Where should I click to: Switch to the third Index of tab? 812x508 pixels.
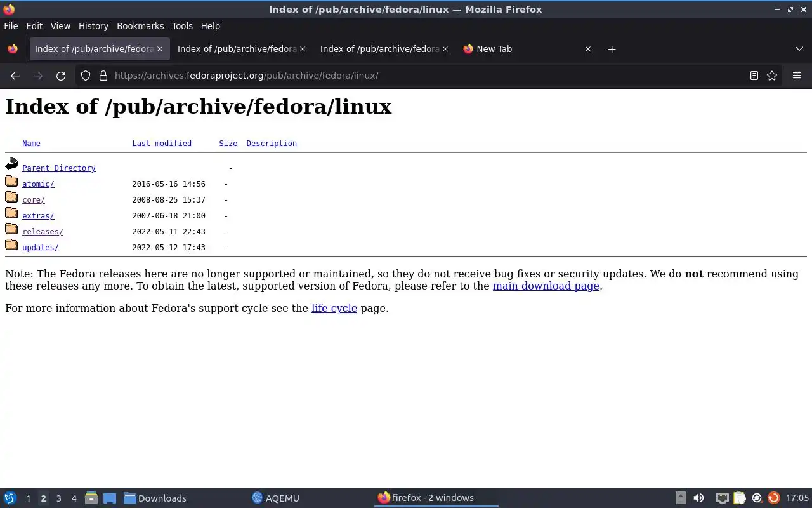point(384,49)
